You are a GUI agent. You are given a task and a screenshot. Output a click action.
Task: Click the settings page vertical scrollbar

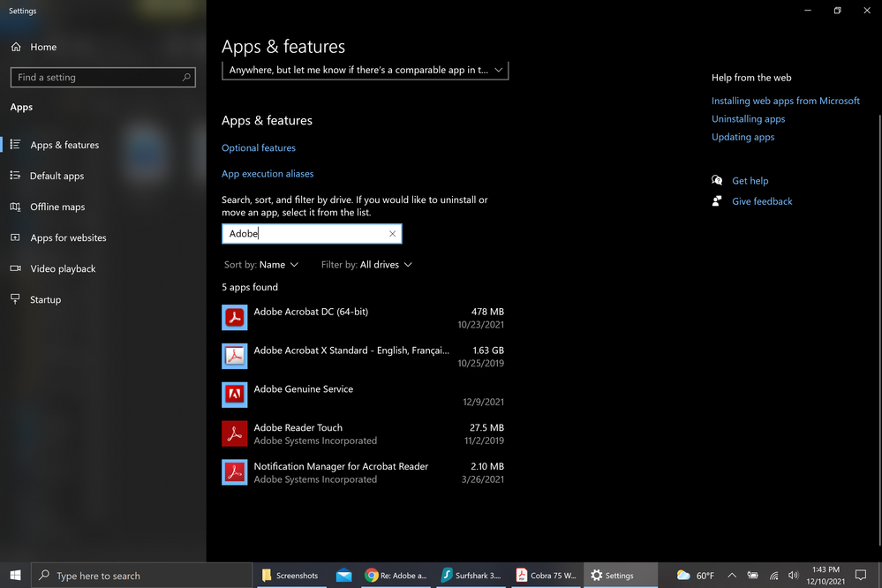pyautogui.click(x=879, y=329)
